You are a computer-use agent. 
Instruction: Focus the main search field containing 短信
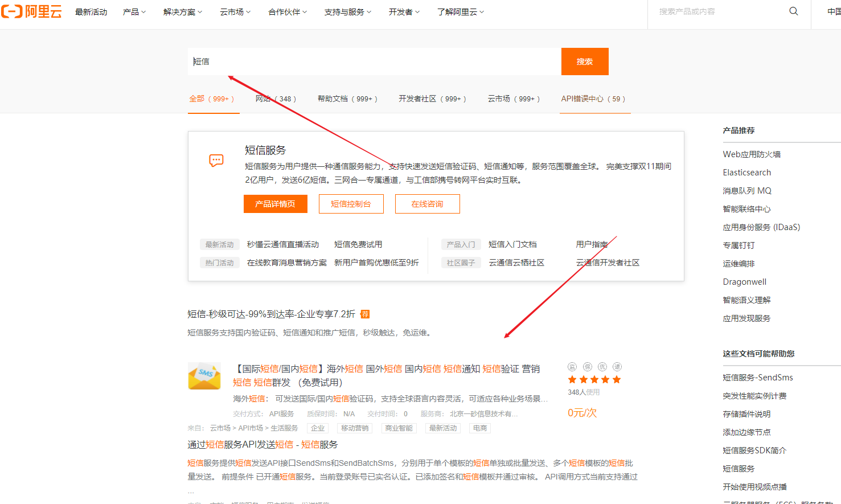(375, 62)
